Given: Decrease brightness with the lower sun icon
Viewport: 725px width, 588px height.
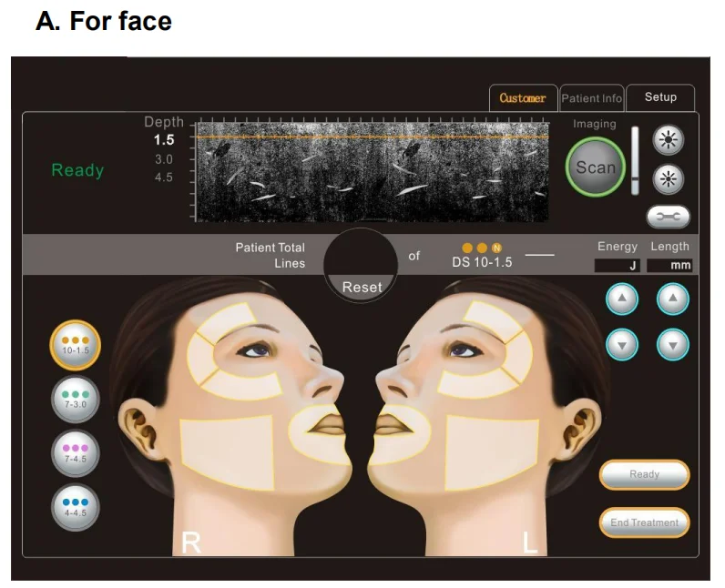Looking at the screenshot, I should tap(669, 178).
